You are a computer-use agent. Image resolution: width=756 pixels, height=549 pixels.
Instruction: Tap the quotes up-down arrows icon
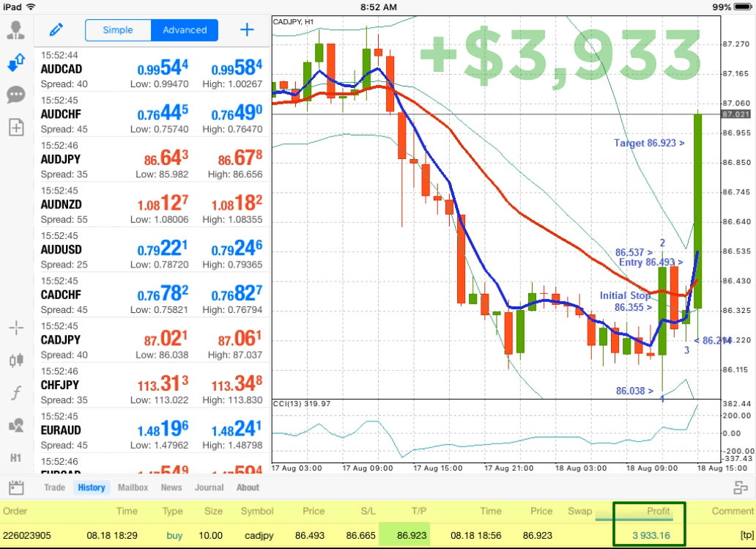(x=16, y=63)
